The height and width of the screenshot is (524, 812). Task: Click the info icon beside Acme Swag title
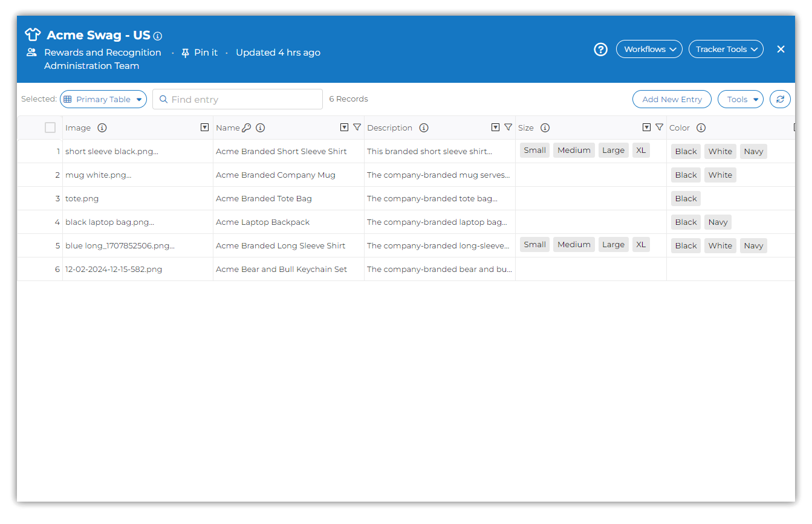pos(158,36)
